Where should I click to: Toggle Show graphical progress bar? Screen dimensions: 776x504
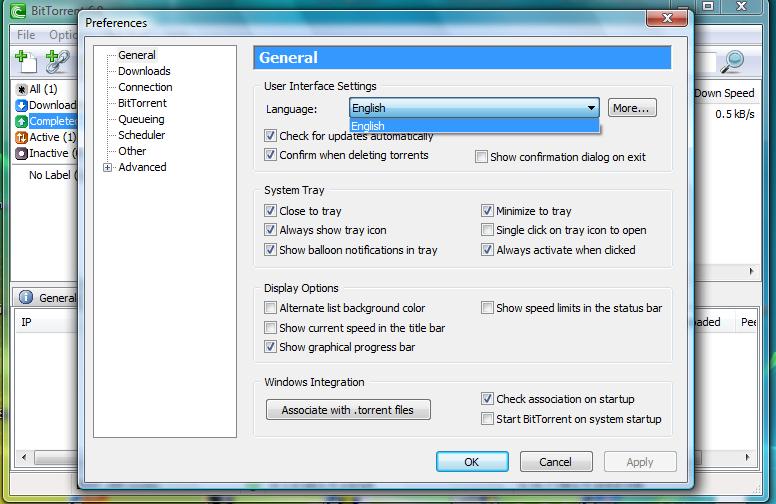point(270,347)
